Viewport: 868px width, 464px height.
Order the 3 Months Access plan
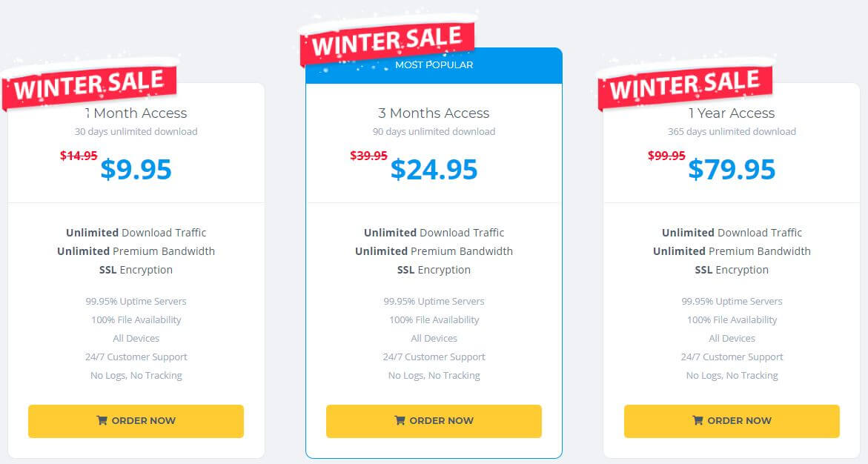click(x=434, y=421)
